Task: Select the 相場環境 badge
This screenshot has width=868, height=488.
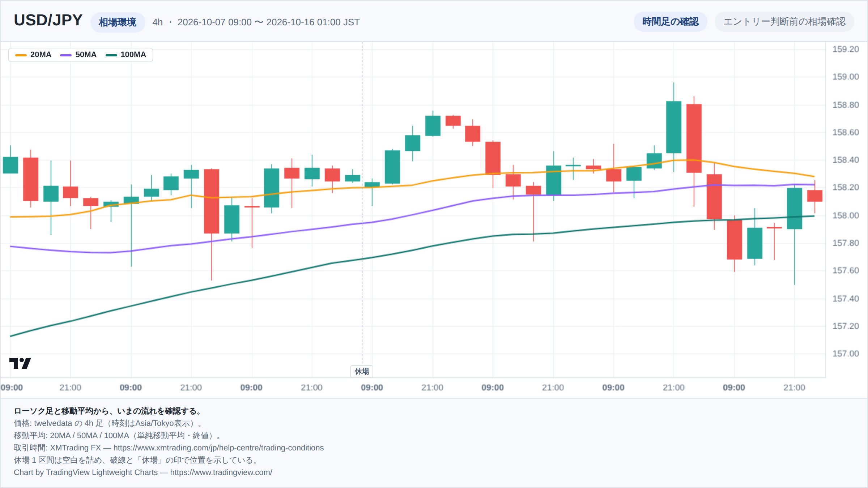Action: click(x=118, y=22)
